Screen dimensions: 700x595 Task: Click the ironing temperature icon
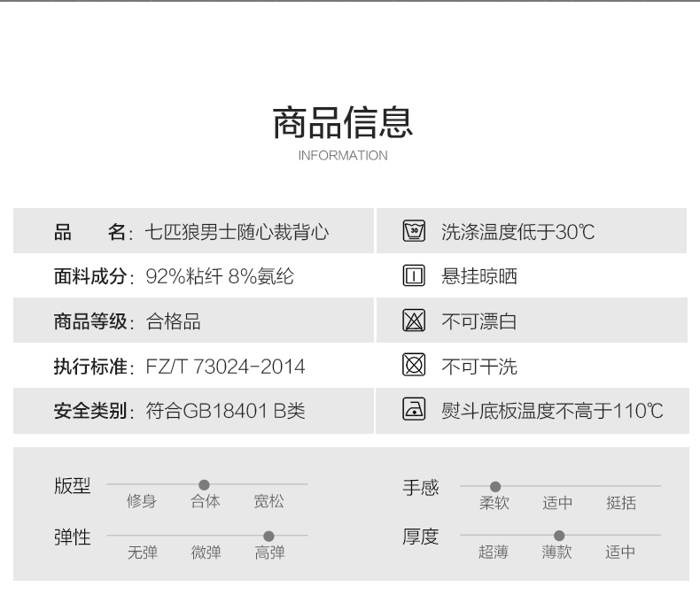[x=414, y=409]
